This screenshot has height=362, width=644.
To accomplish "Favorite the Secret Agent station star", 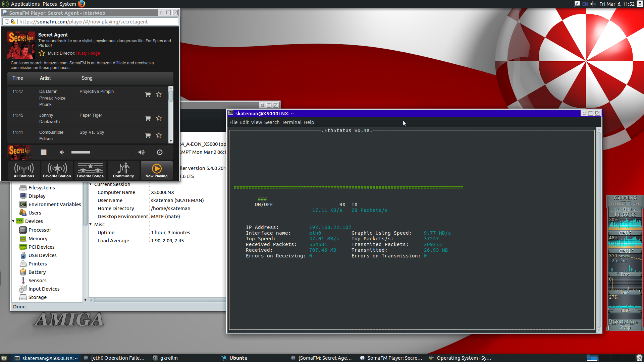I will 42,53.
